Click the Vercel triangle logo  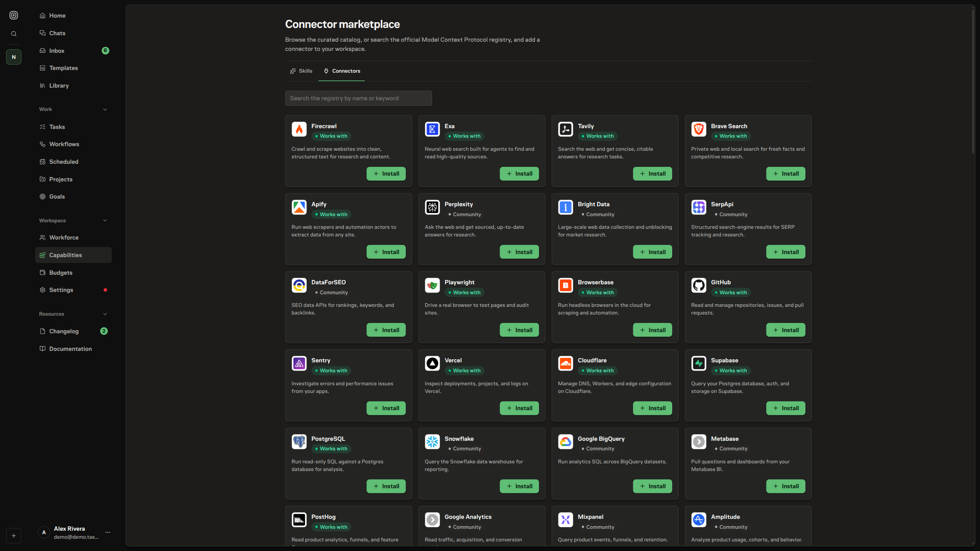coord(432,364)
